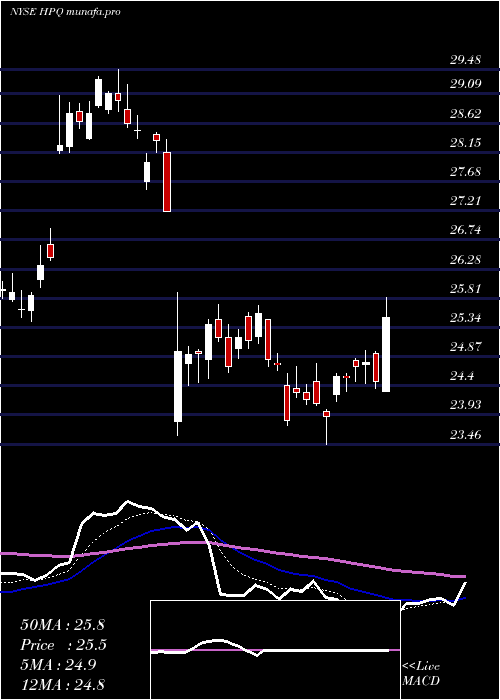Click the 50MA : 25.8 readout
The height and width of the screenshot is (700, 500).
click(x=62, y=625)
